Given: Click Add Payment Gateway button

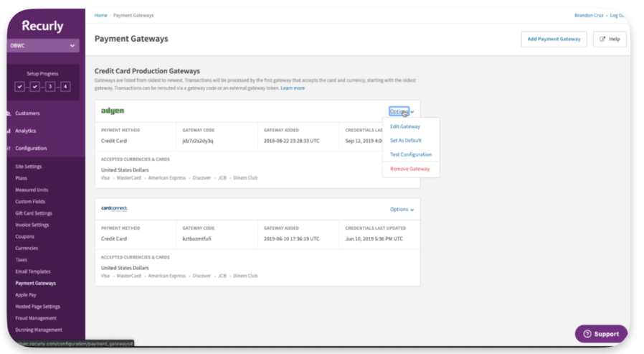Looking at the screenshot, I should coord(554,39).
